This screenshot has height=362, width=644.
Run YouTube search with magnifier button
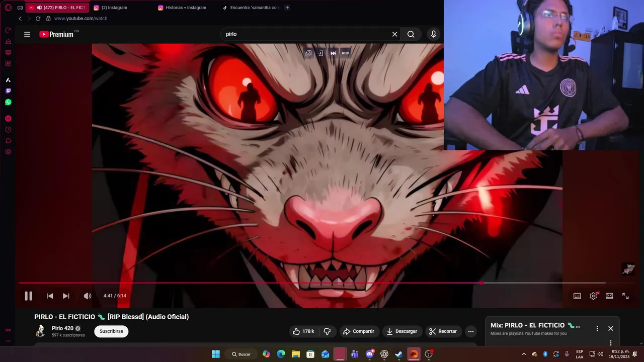click(x=411, y=34)
